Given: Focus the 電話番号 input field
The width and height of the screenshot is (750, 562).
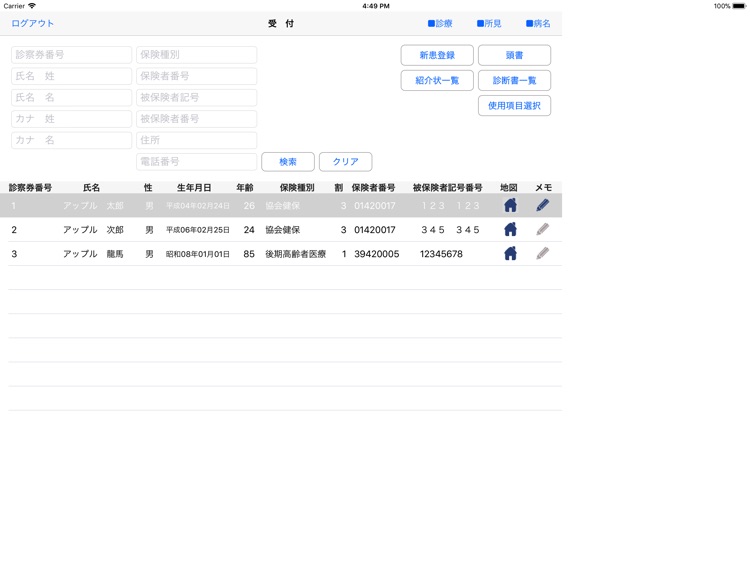Looking at the screenshot, I should tap(197, 162).
